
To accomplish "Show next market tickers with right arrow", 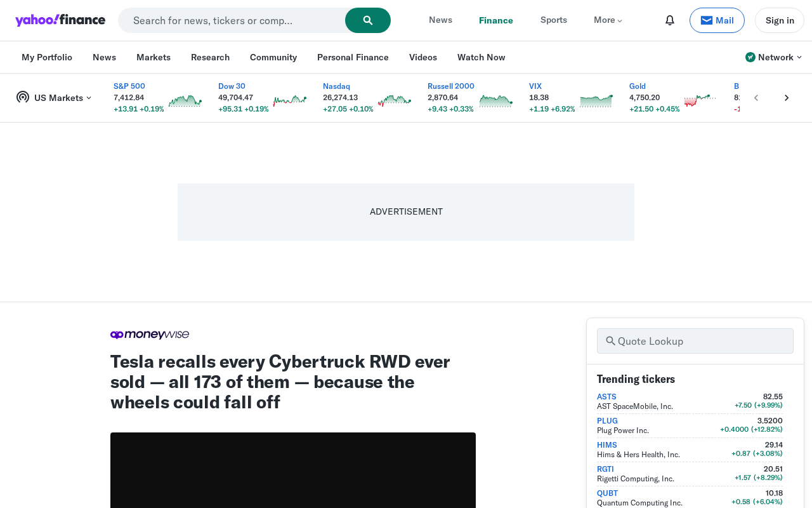I will pyautogui.click(x=787, y=98).
